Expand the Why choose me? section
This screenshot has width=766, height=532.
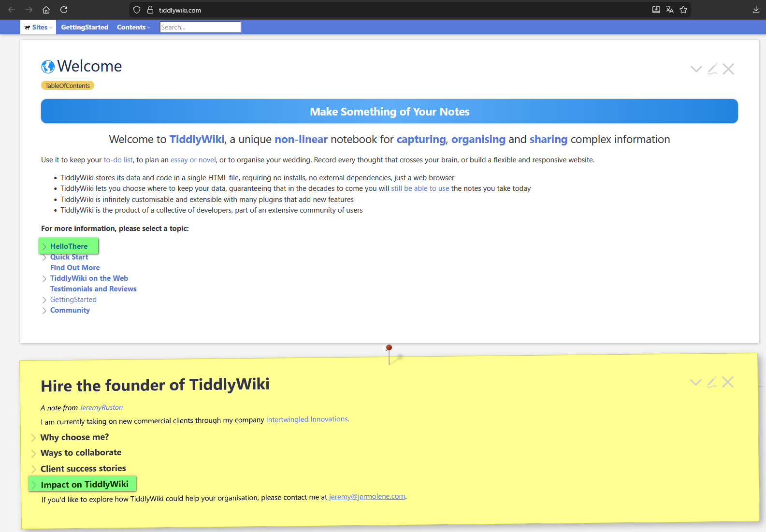coord(33,438)
